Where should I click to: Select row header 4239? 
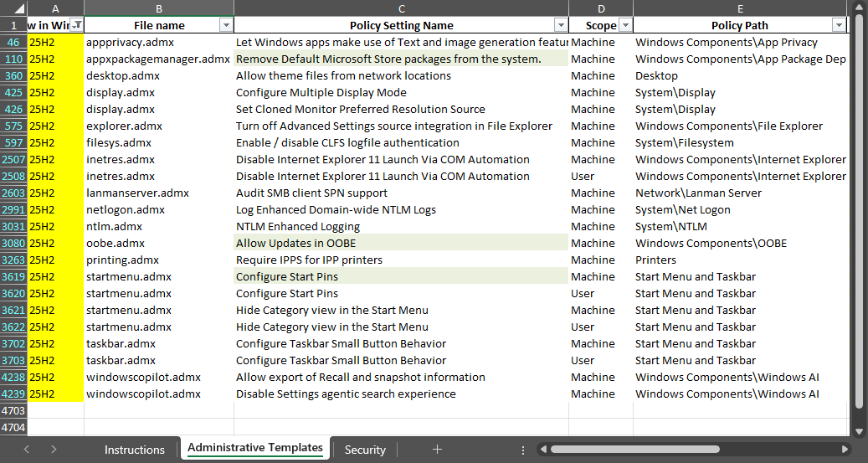[x=13, y=394]
